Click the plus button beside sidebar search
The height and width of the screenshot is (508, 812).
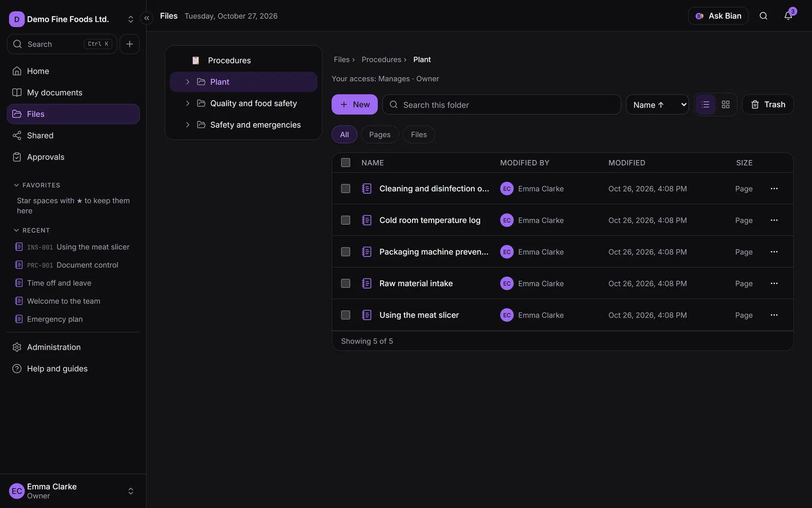tap(129, 44)
